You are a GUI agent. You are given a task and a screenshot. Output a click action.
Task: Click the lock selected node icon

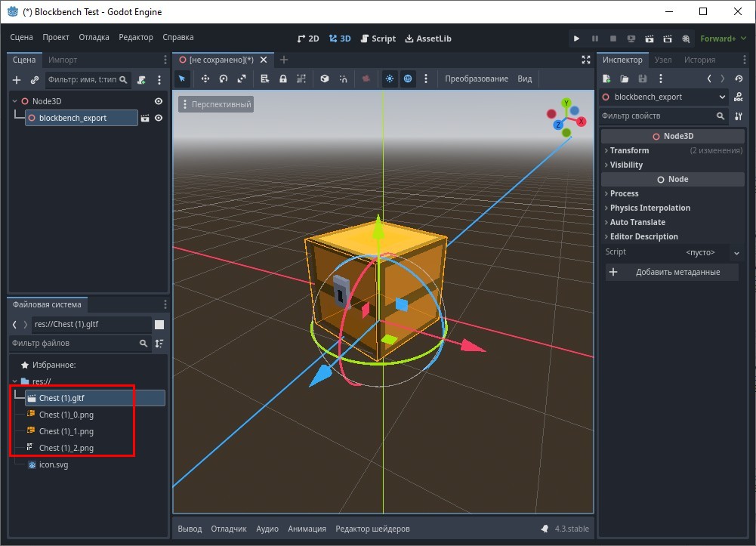pyautogui.click(x=283, y=79)
